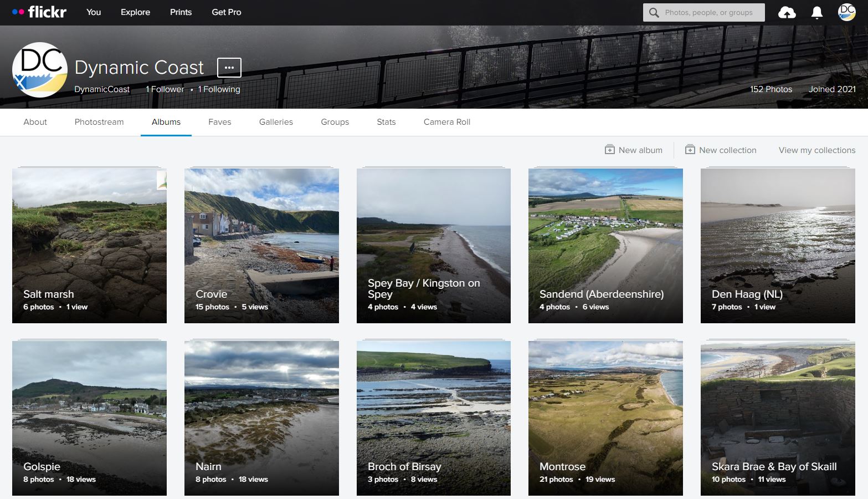Screen dimensions: 868x499
Task: Click the search magnifier icon
Action: [x=654, y=12]
